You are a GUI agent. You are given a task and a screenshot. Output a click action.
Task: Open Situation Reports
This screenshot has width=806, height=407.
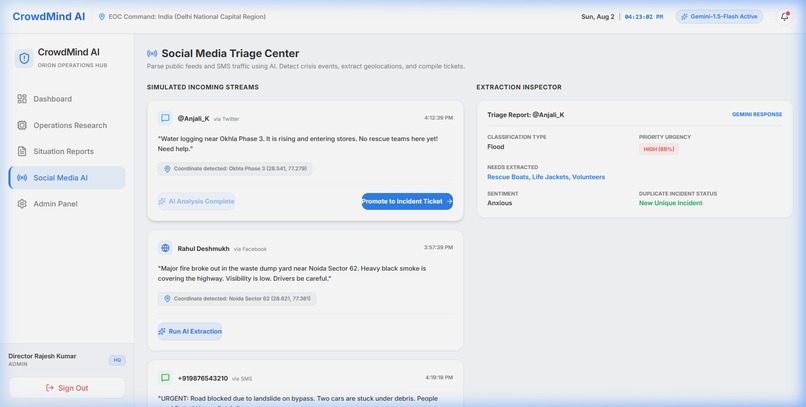point(67,151)
